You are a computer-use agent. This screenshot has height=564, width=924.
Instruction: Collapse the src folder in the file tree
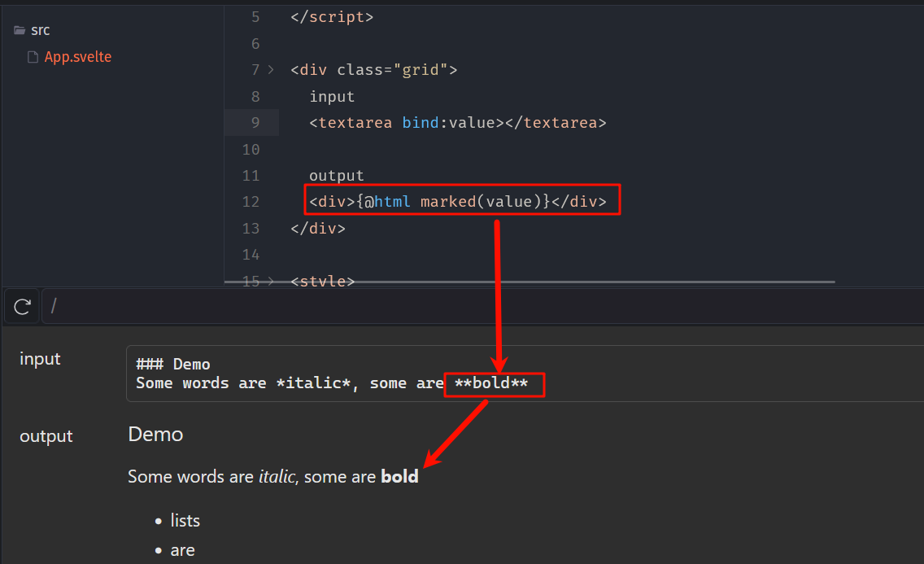click(x=40, y=30)
